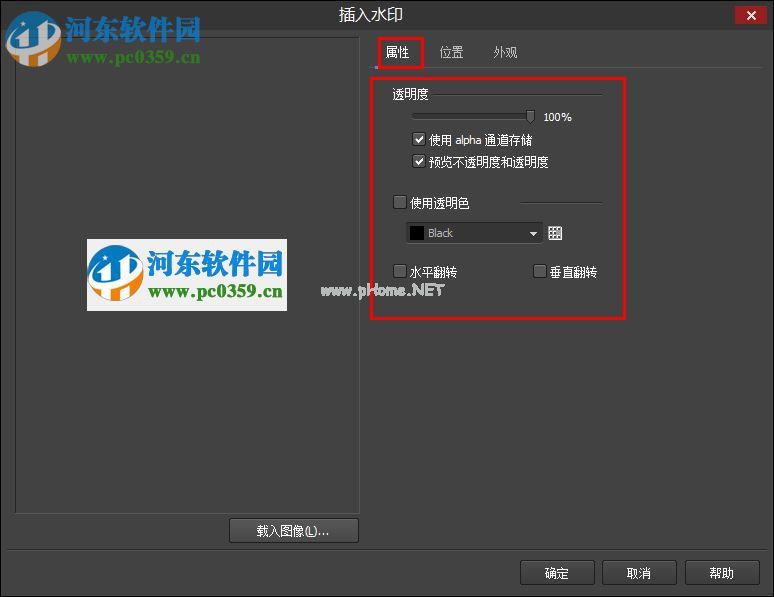Enable 水平翻转 checkbox
Image resolution: width=774 pixels, height=597 pixels.
(399, 271)
